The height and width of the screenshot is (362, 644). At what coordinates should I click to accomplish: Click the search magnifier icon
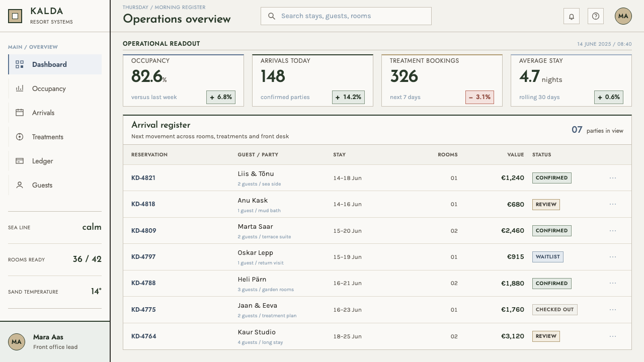pyautogui.click(x=272, y=16)
